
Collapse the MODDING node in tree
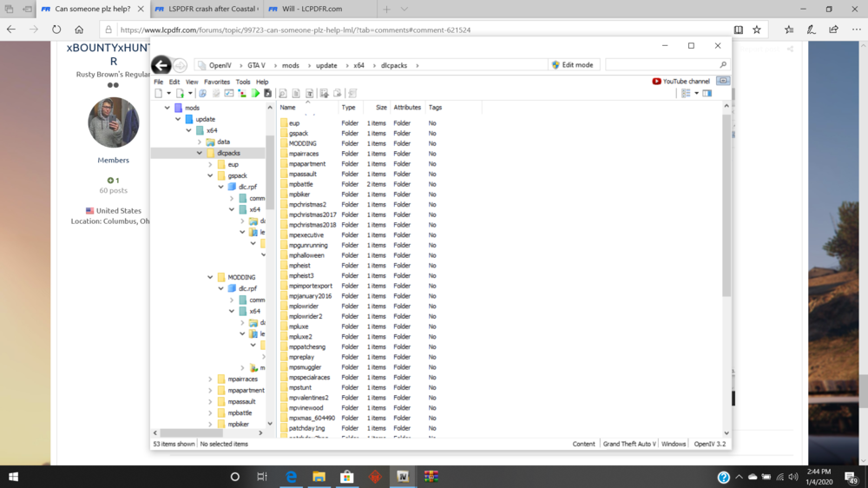tap(210, 277)
